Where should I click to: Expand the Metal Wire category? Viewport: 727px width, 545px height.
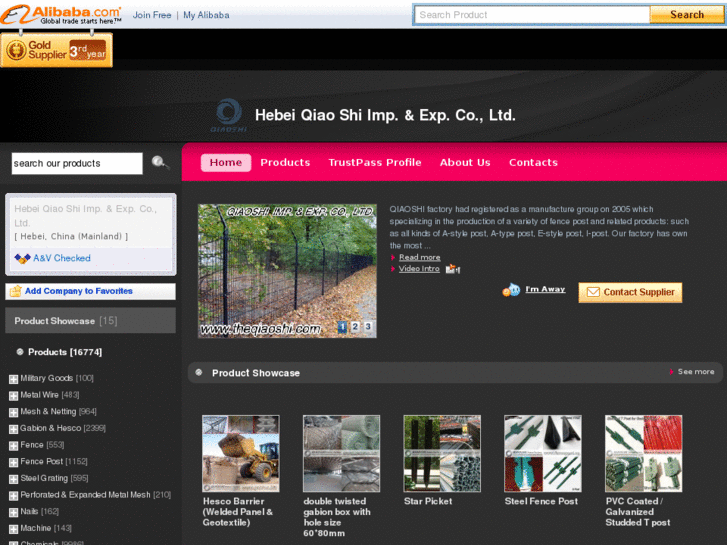click(x=13, y=396)
